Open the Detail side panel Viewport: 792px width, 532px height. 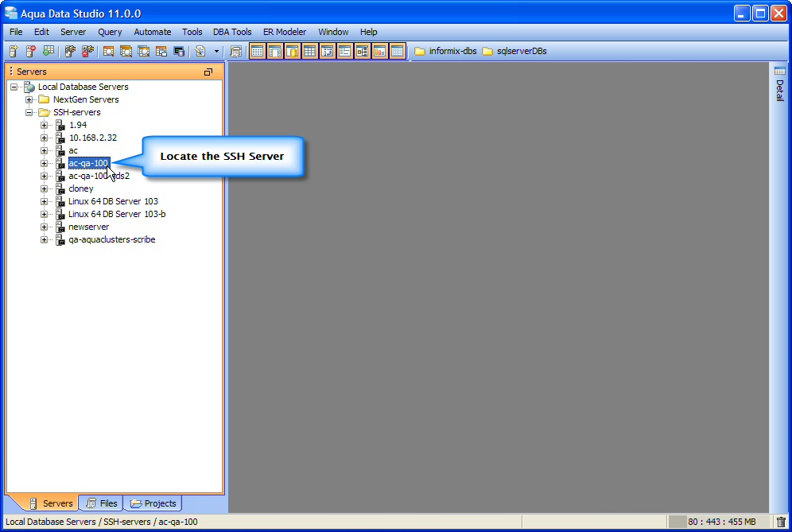(780, 84)
